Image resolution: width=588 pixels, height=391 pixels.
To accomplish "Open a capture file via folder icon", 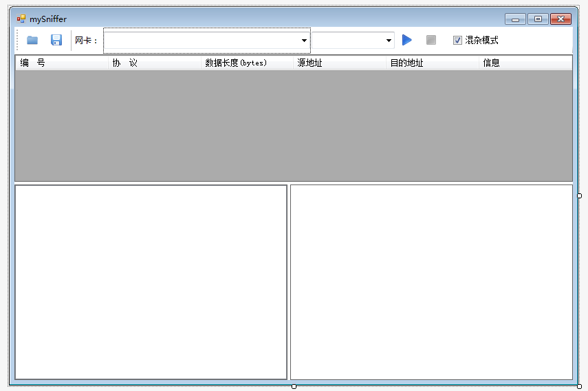I will (x=32, y=40).
